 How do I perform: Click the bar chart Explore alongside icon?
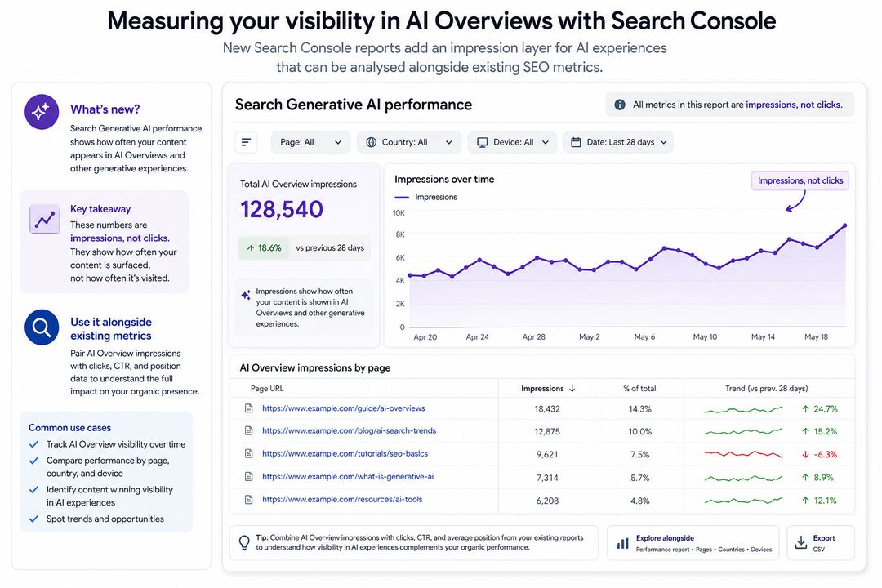tap(622, 543)
